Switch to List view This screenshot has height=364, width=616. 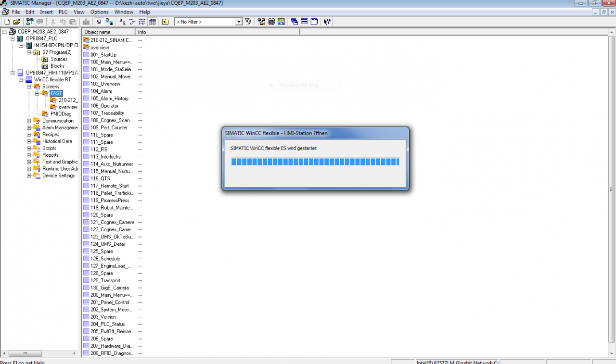click(142, 22)
